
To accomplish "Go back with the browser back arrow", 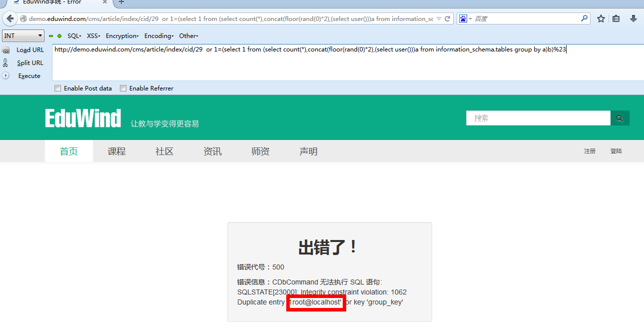I will [10, 18].
